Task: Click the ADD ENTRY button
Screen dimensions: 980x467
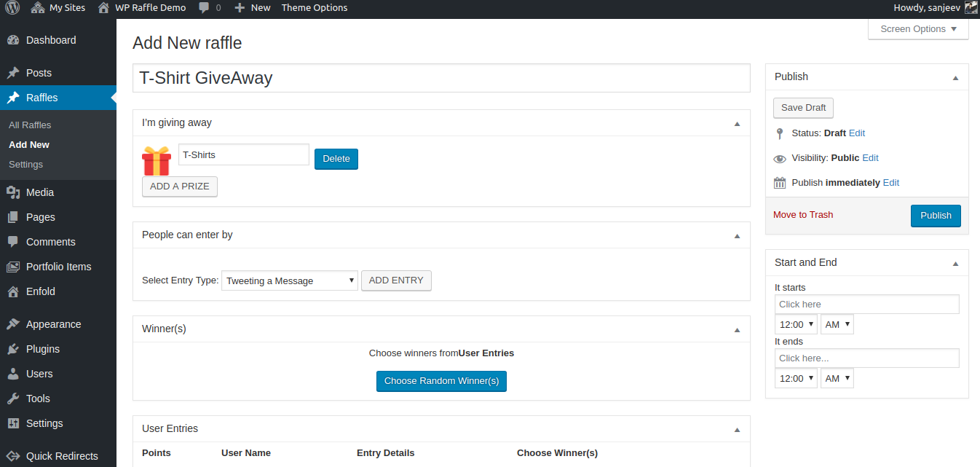Action: coord(396,280)
